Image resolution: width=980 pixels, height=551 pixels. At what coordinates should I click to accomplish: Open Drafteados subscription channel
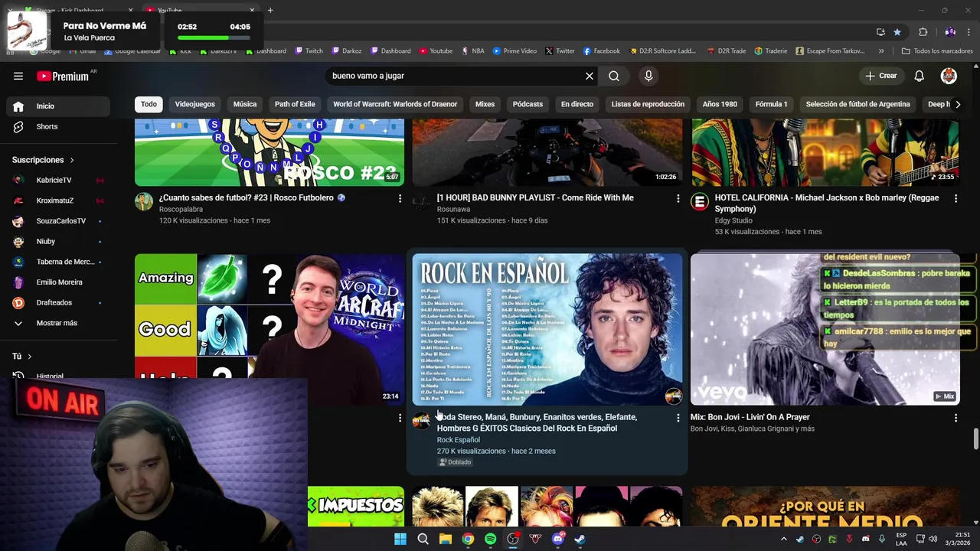pyautogui.click(x=58, y=302)
